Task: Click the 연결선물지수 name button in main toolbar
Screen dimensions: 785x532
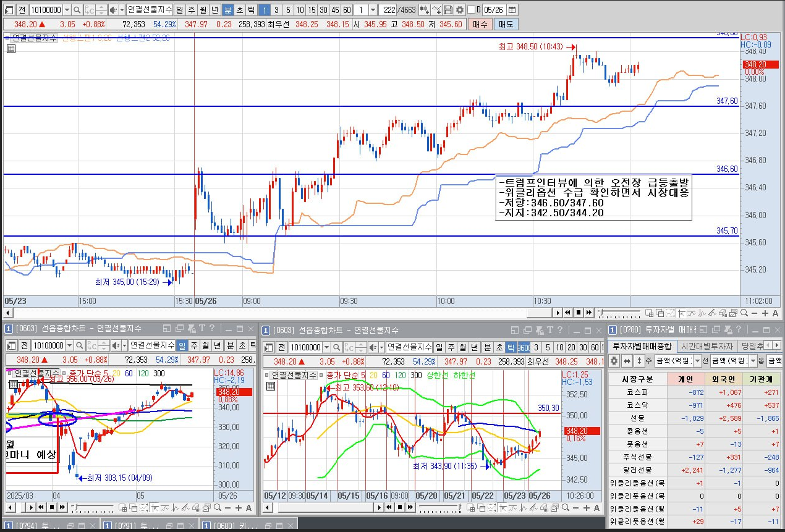Action: point(150,10)
